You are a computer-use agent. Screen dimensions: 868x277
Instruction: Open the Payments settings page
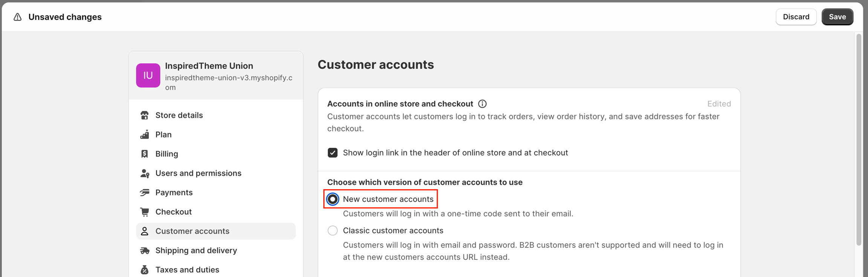pyautogui.click(x=174, y=193)
